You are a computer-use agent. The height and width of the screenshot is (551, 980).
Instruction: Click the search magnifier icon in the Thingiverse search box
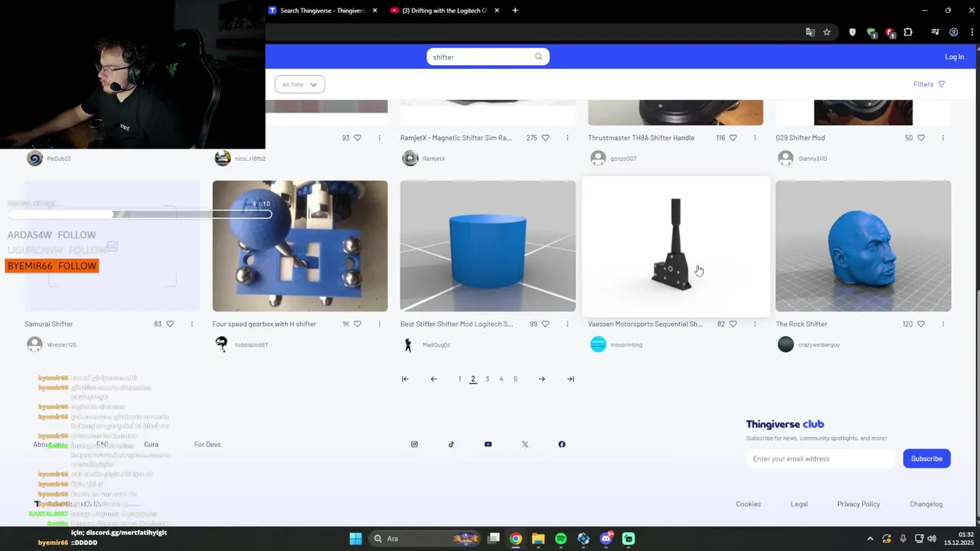538,57
